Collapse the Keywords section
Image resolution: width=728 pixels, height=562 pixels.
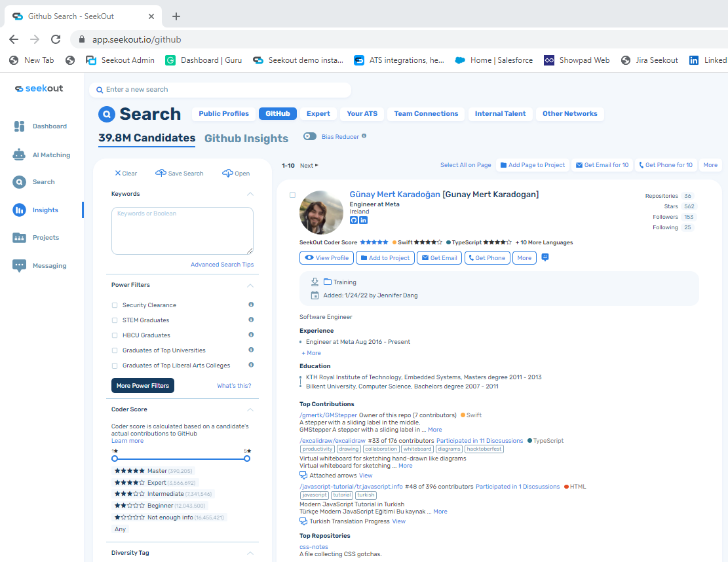pyautogui.click(x=250, y=194)
